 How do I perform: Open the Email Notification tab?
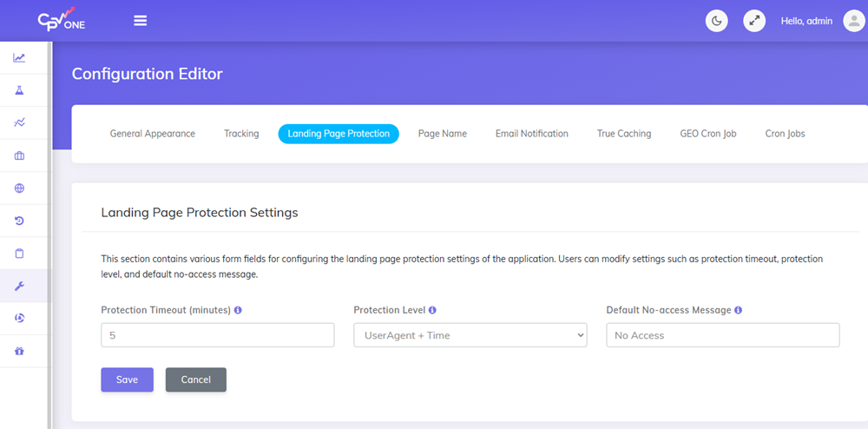[x=531, y=134]
